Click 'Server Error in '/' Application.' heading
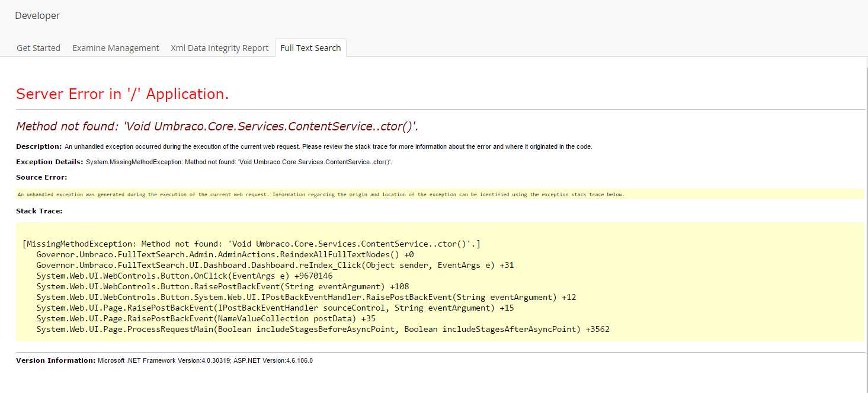 tap(123, 94)
